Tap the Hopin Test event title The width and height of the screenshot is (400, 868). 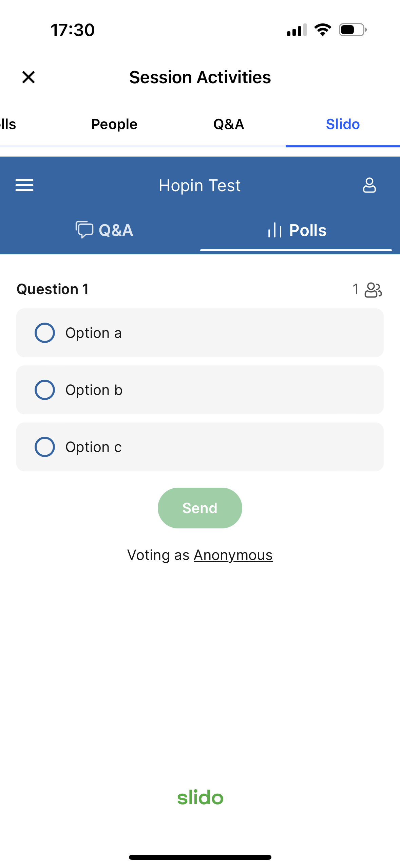tap(200, 185)
